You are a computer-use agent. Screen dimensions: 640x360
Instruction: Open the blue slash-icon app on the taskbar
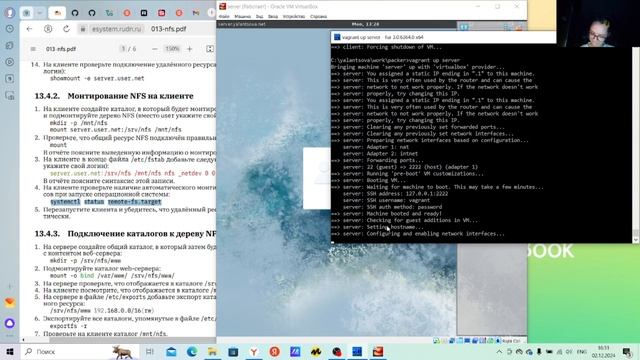(x=295, y=351)
